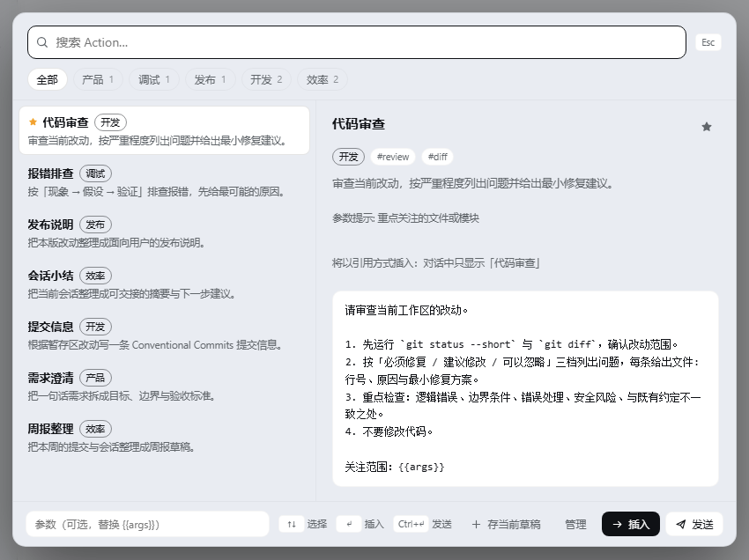Select the 全部 filter tab
This screenshot has height=560, width=749.
pos(48,79)
